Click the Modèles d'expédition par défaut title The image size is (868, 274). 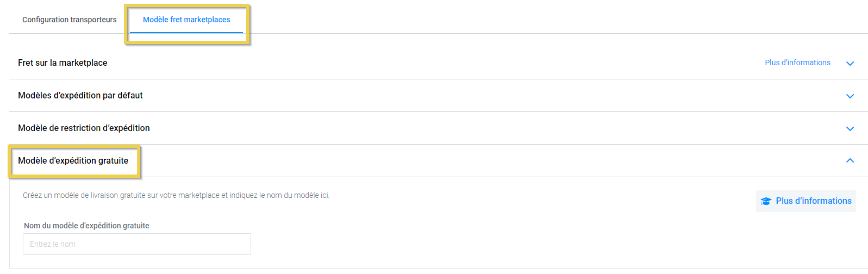(80, 95)
